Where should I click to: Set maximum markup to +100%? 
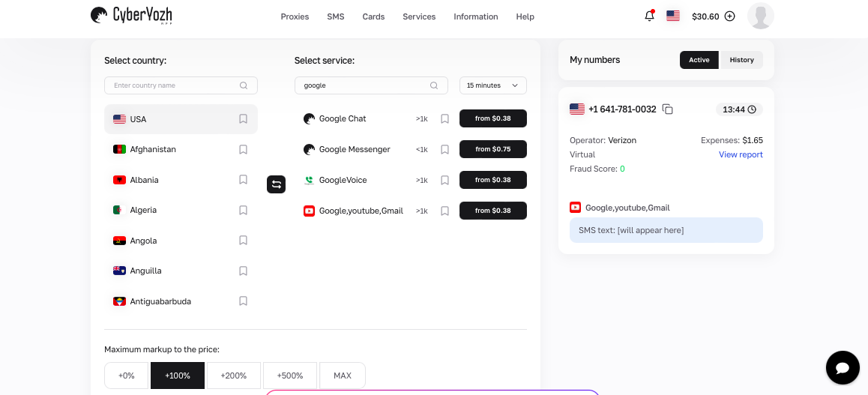point(177,376)
